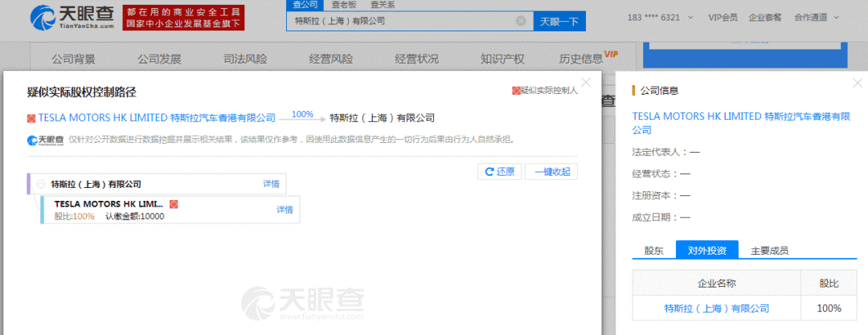Image resolution: width=868 pixels, height=335 pixels.
Task: Open the 历史信息 VIP navigation tab
Action: [588, 58]
